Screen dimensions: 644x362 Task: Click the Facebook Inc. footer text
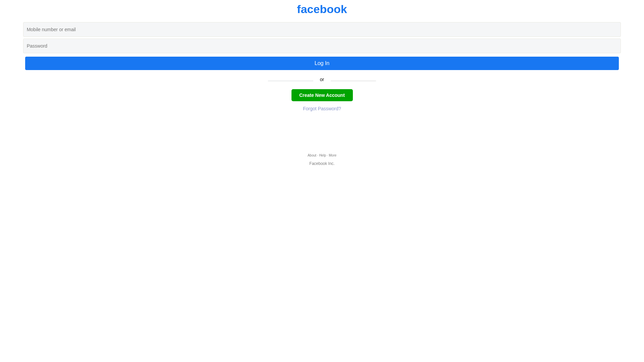[x=322, y=164]
